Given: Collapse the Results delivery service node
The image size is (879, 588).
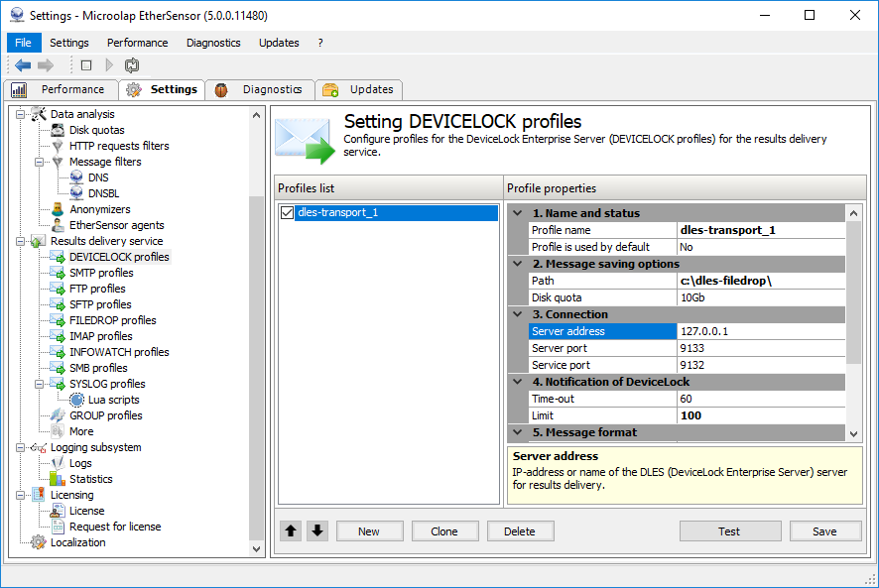Looking at the screenshot, I should click(20, 242).
